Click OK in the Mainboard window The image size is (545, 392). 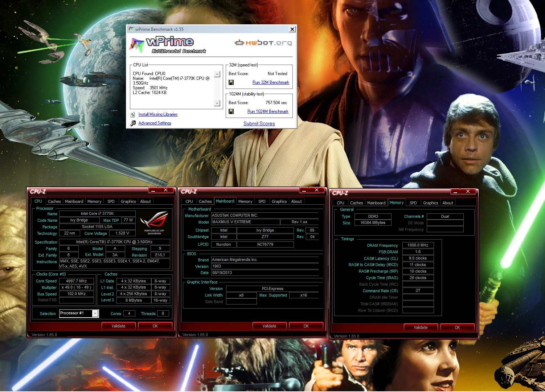coord(306,326)
